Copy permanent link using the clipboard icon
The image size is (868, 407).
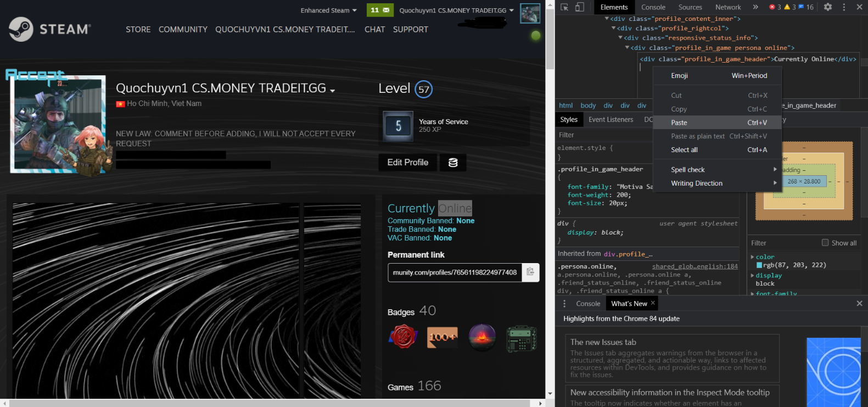pyautogui.click(x=530, y=272)
